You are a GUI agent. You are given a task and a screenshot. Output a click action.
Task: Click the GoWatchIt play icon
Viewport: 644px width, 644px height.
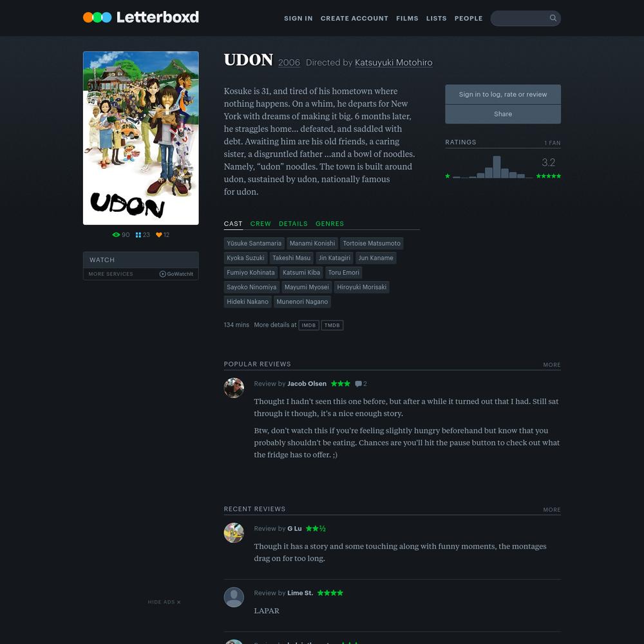[163, 274]
